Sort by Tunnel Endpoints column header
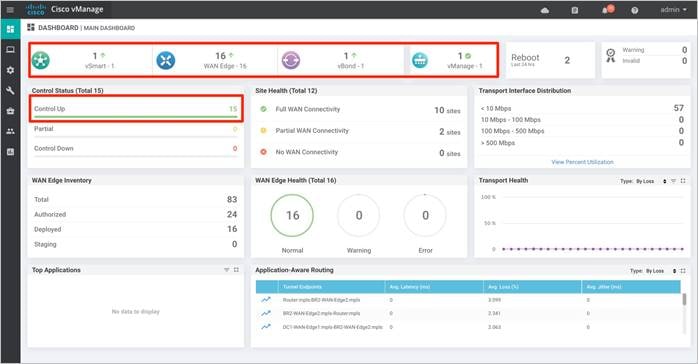This screenshot has height=364, width=698. click(331, 287)
